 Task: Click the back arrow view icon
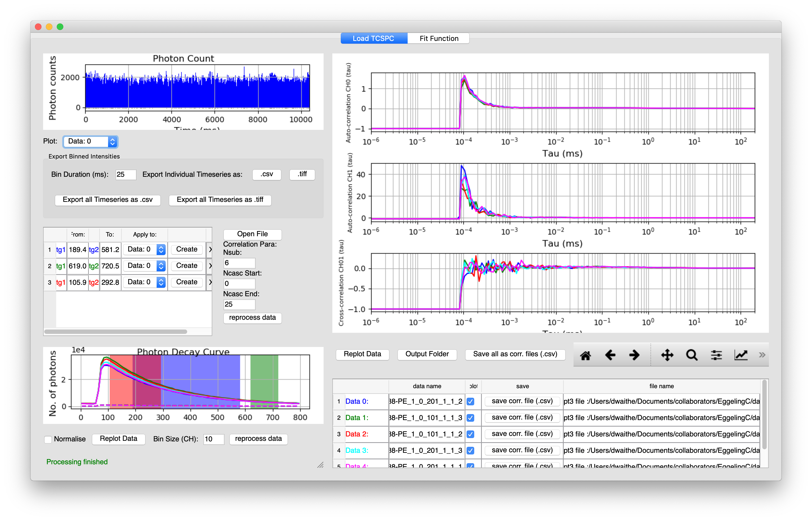click(610, 355)
